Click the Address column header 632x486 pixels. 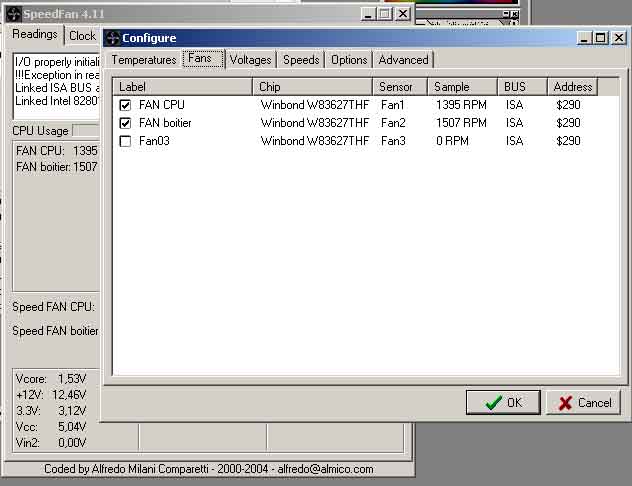click(572, 87)
